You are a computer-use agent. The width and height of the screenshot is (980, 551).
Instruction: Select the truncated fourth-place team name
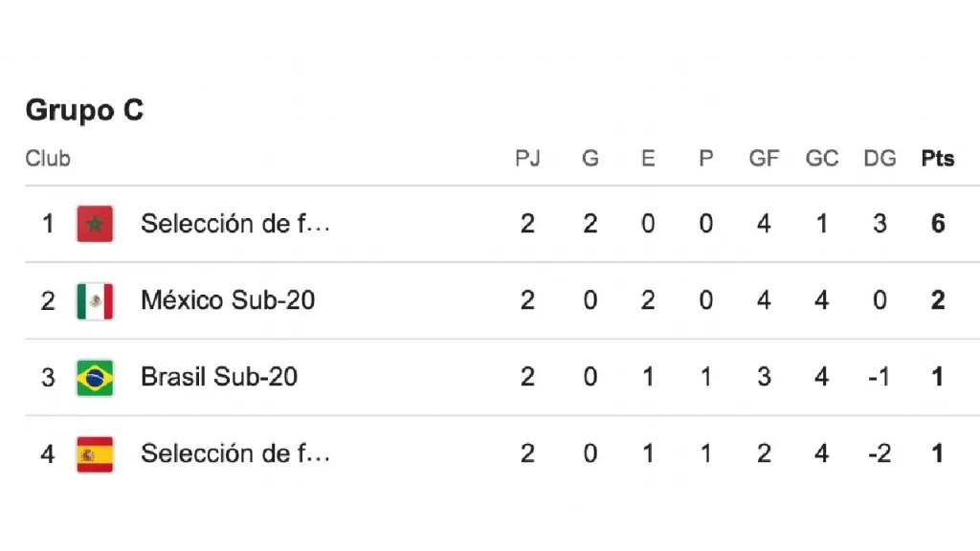tap(235, 453)
